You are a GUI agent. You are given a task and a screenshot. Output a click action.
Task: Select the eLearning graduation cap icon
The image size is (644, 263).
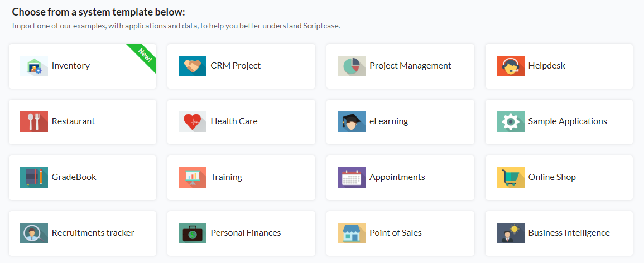[351, 122]
